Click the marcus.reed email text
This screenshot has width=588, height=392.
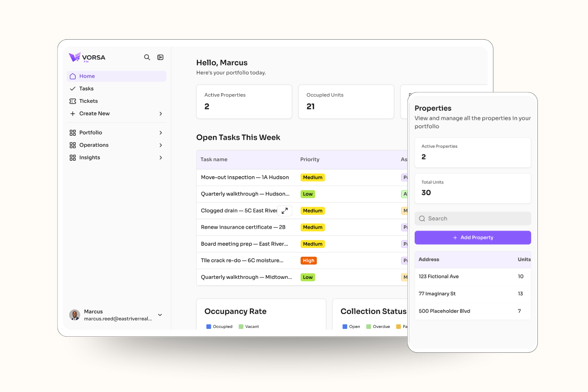(x=118, y=319)
